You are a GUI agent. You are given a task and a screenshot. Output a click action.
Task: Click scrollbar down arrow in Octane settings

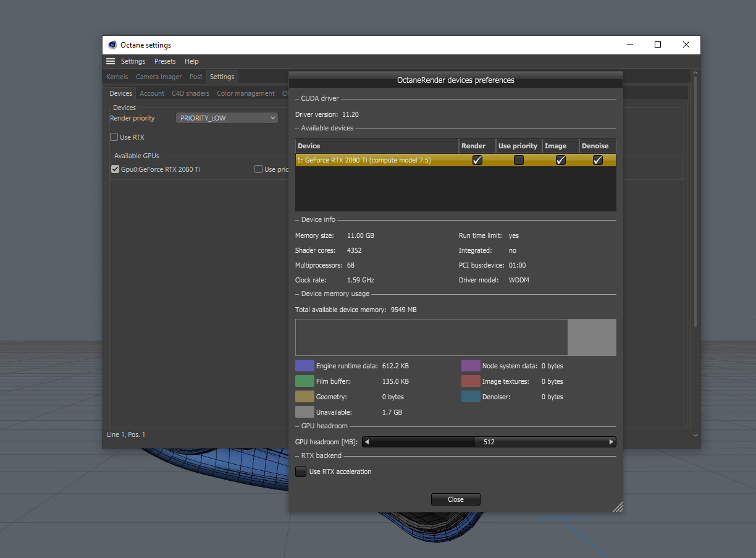point(695,435)
